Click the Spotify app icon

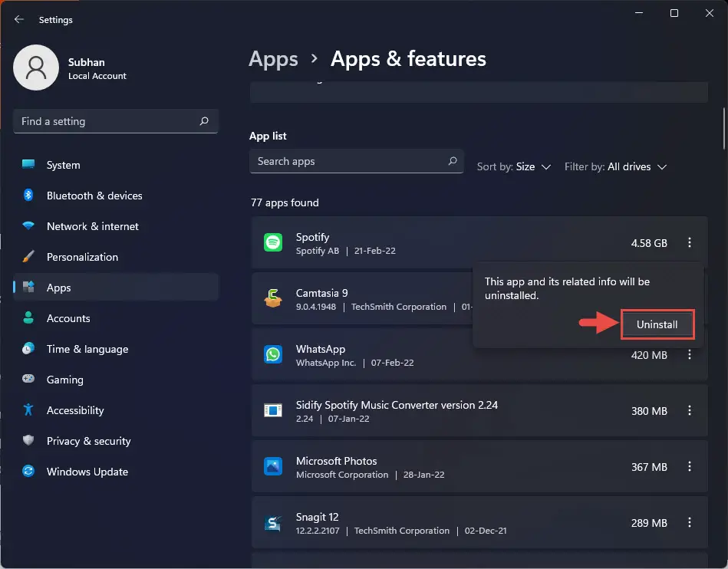pos(273,243)
